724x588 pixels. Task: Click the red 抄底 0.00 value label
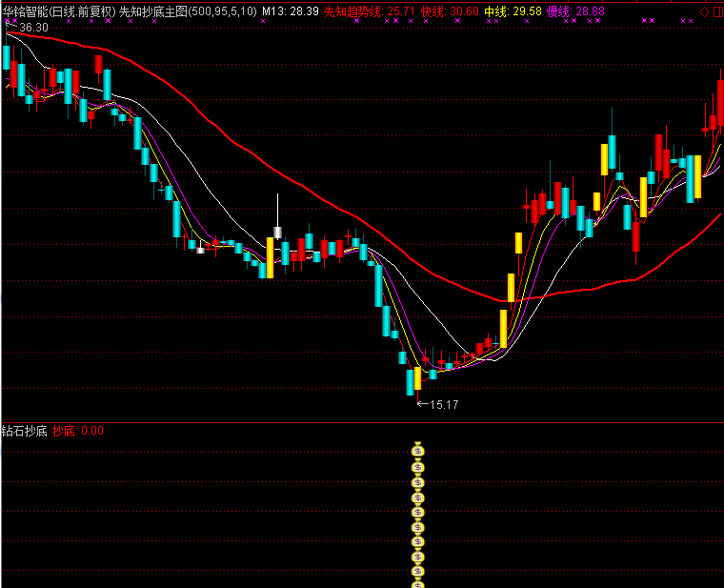click(78, 431)
